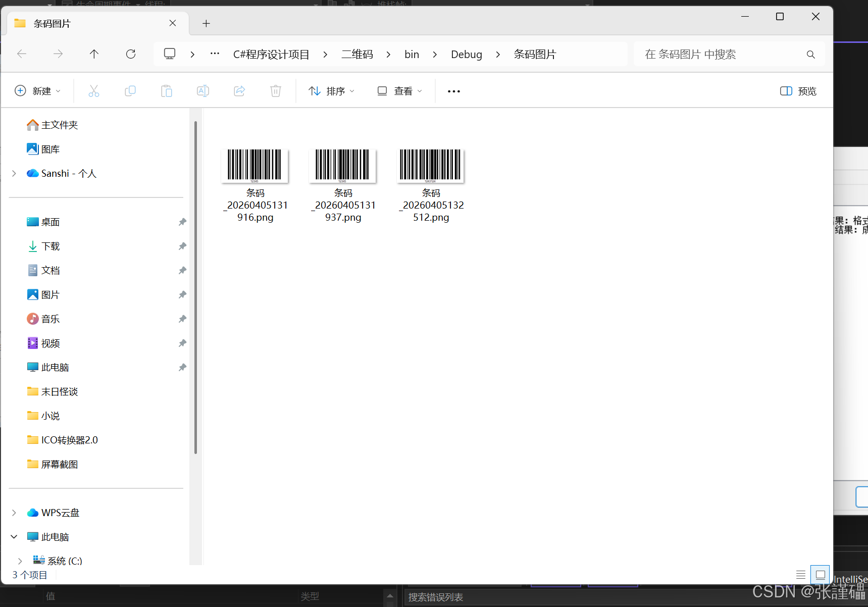Open pinned 此电脑 in quick access
The width and height of the screenshot is (868, 607).
(x=48, y=367)
